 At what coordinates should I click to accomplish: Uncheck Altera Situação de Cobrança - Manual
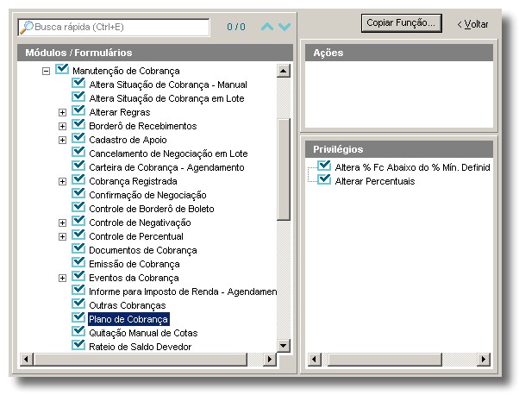pos(78,83)
